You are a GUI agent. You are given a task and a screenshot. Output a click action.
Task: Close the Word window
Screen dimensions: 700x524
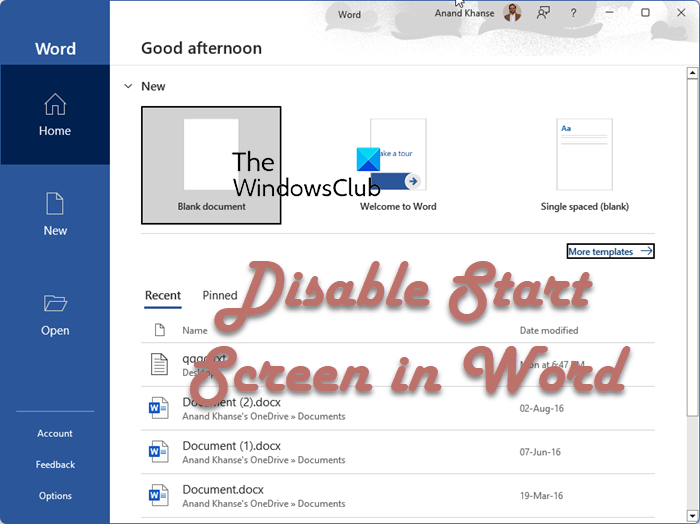tap(681, 12)
